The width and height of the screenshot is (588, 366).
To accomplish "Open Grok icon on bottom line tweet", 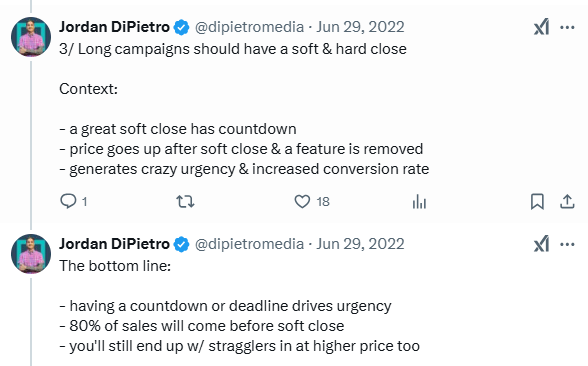I will [542, 244].
